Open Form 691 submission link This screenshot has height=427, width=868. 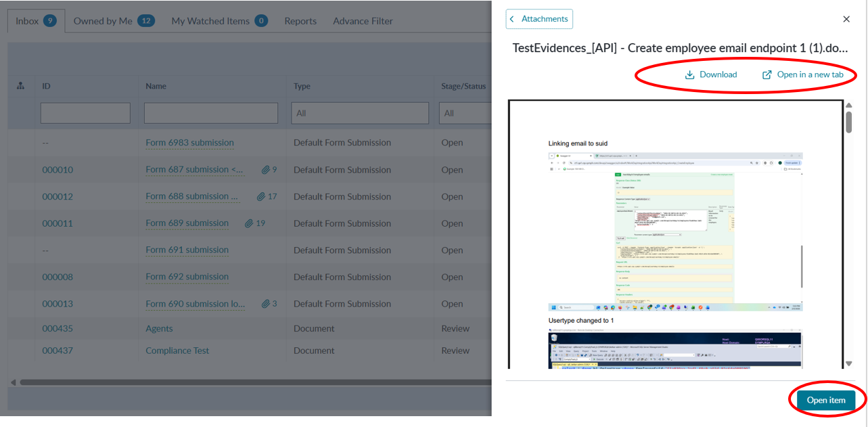click(x=187, y=250)
